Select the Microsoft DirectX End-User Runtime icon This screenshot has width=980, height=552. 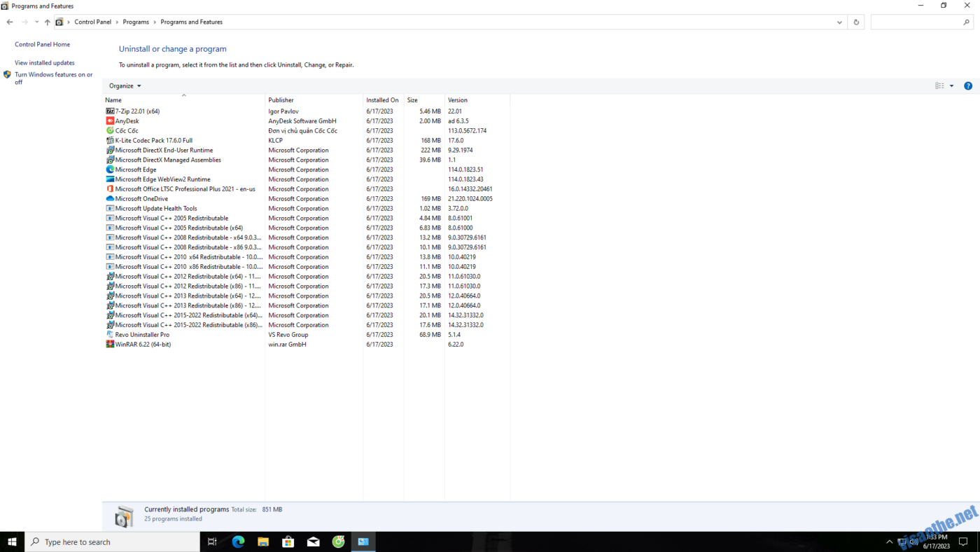pos(110,150)
